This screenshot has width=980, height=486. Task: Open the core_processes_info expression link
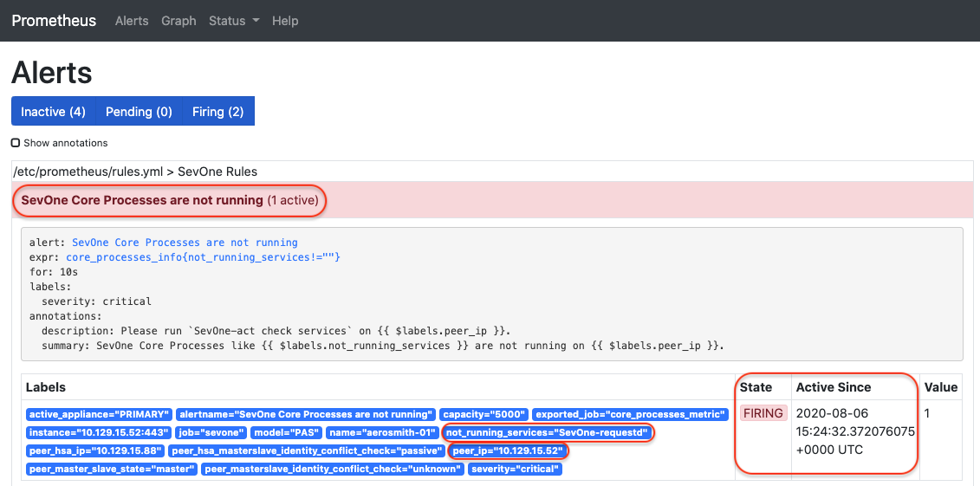point(203,256)
